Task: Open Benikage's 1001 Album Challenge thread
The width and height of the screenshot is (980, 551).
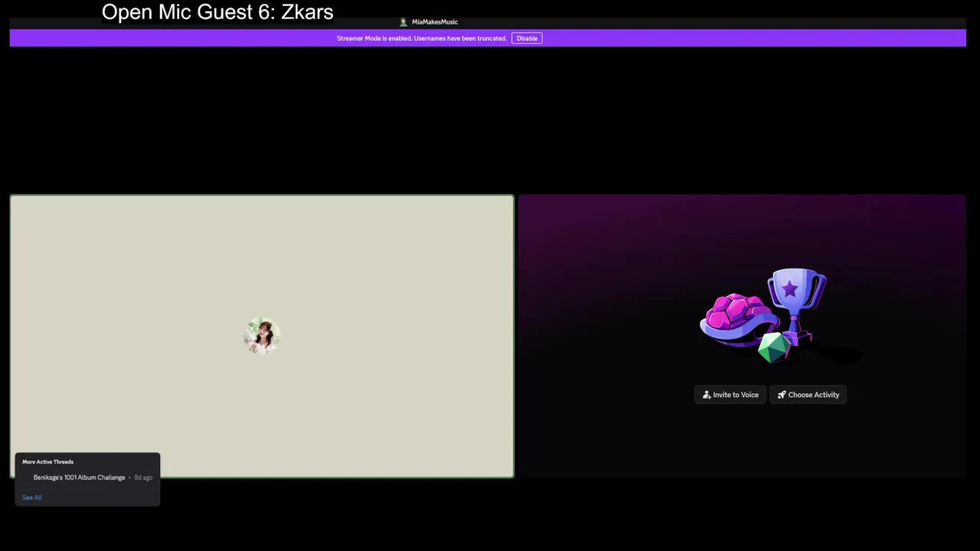Action: click(79, 478)
